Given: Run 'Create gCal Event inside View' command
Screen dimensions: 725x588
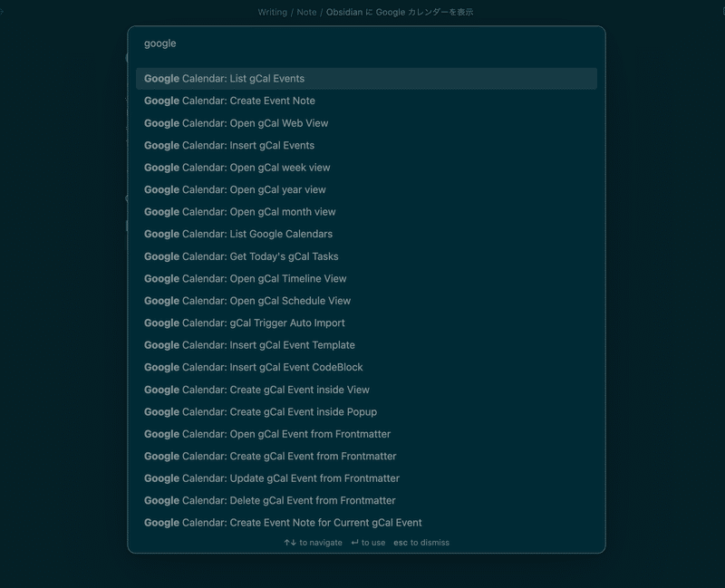Looking at the screenshot, I should (366, 390).
